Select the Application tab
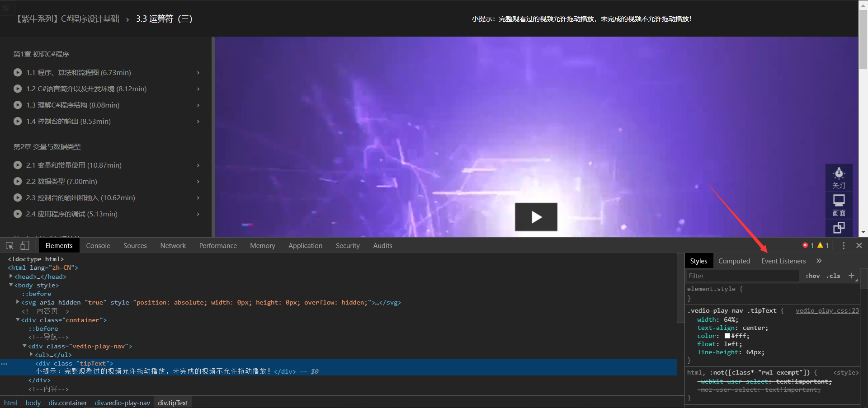 [306, 245]
